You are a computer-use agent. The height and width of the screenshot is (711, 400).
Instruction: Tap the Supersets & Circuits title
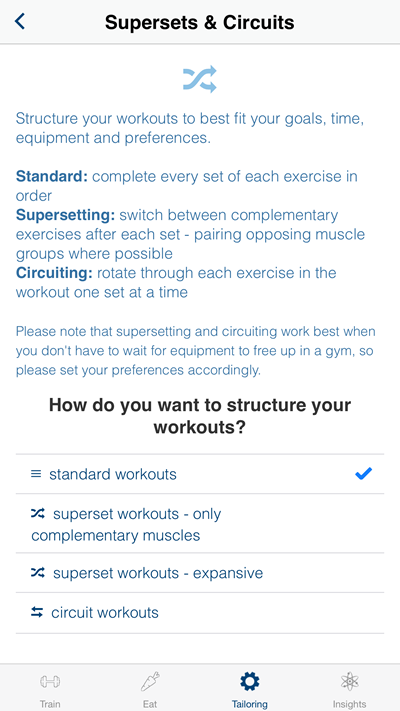click(200, 22)
